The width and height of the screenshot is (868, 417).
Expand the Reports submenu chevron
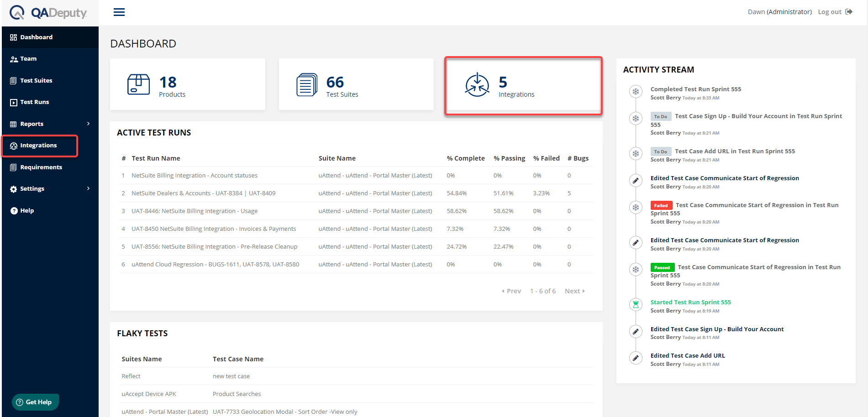89,124
